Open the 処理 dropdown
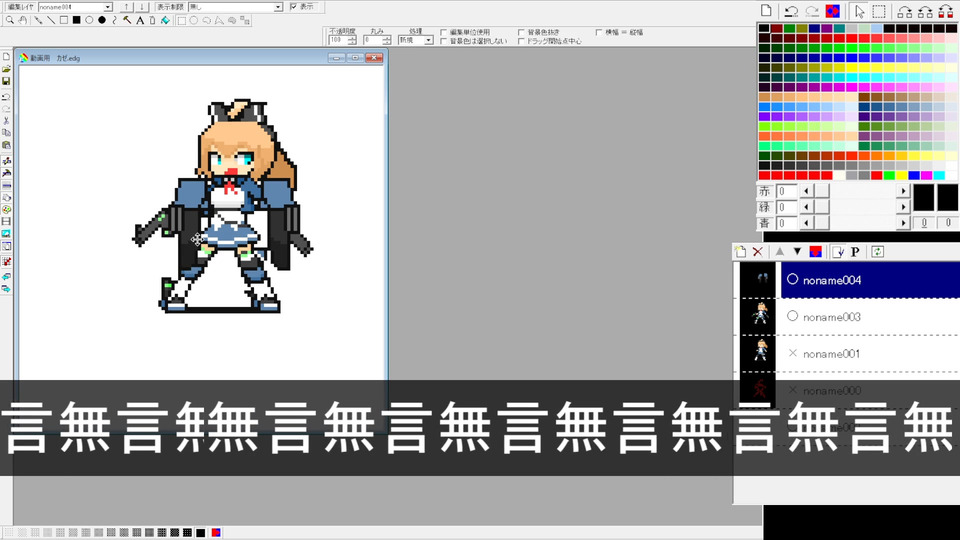Image resolution: width=960 pixels, height=540 pixels. click(429, 40)
